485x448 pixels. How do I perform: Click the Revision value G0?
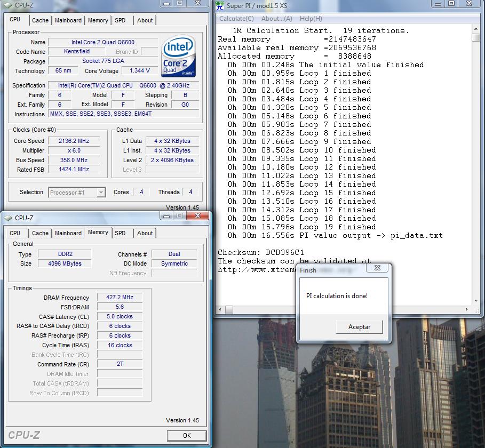185,105
